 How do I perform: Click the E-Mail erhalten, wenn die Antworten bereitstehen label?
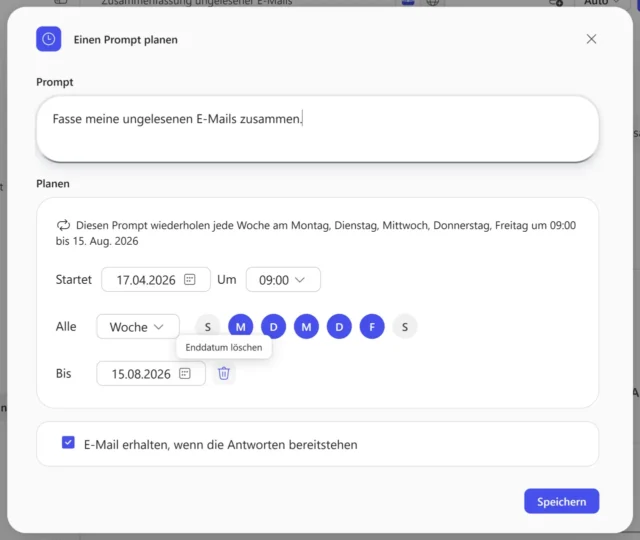click(x=221, y=444)
